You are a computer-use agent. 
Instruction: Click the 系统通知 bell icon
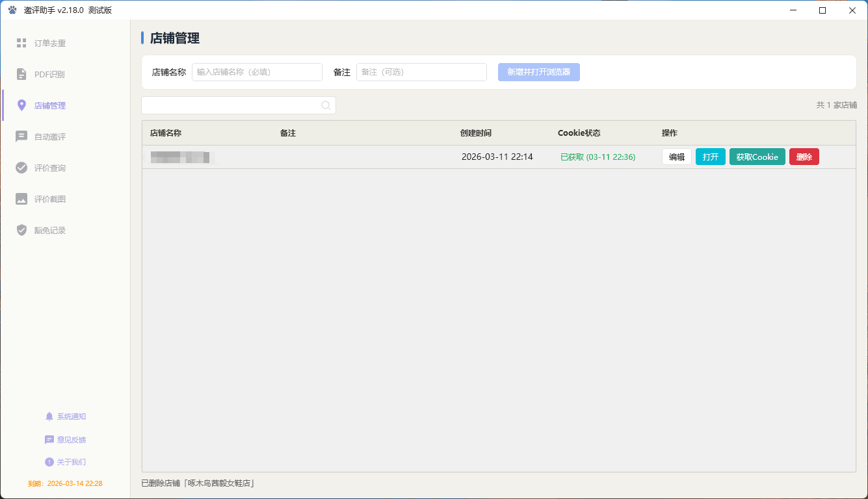coord(49,416)
